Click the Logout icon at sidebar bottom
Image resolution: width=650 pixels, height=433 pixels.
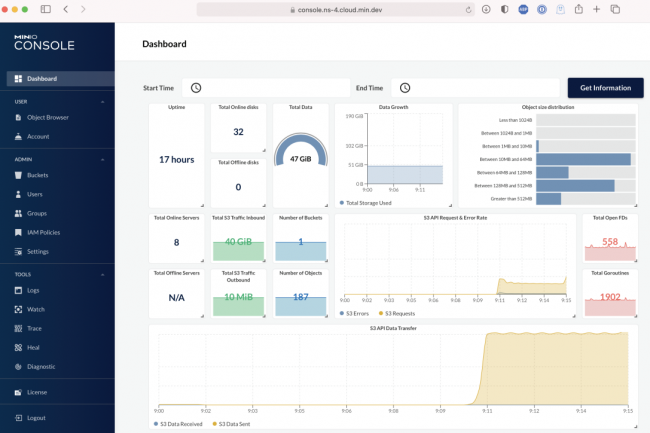tap(17, 417)
